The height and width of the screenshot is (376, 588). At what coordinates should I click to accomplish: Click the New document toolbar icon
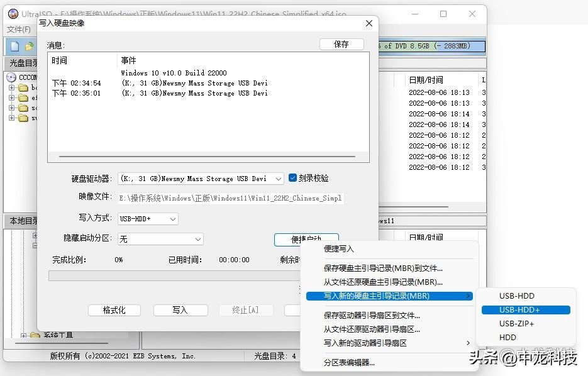14,46
